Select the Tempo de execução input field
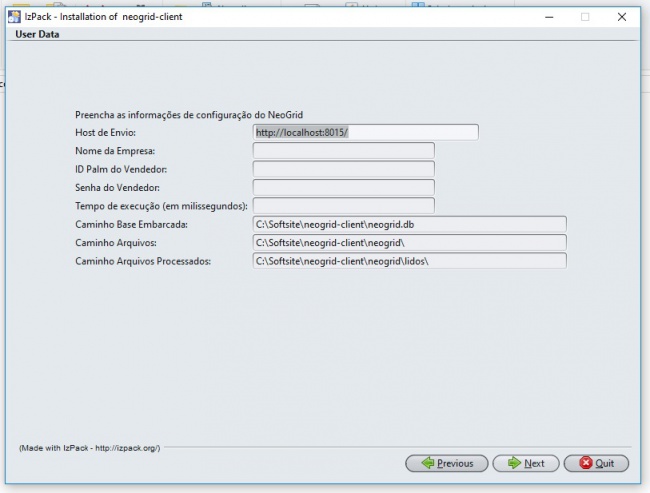Viewport: 650px width, 493px height. tap(344, 206)
